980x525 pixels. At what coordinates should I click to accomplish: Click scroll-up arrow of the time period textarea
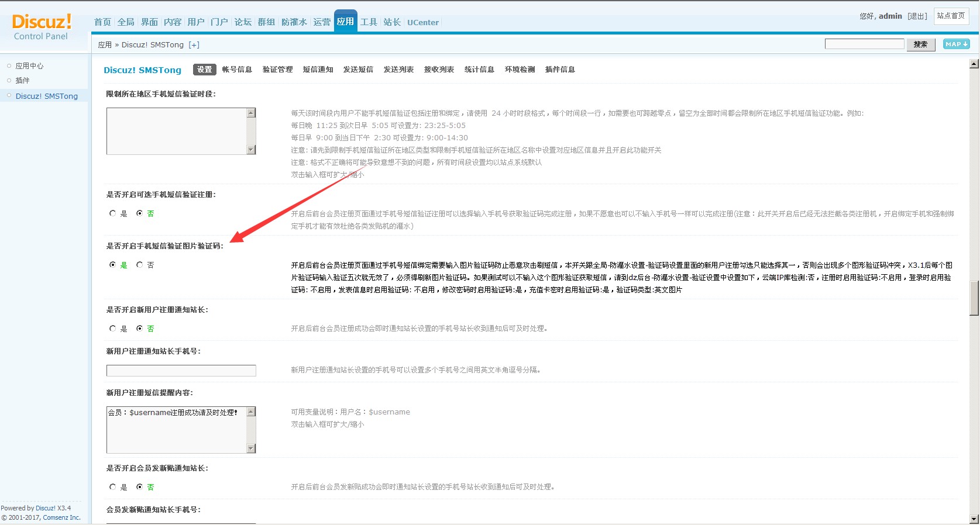click(x=251, y=113)
